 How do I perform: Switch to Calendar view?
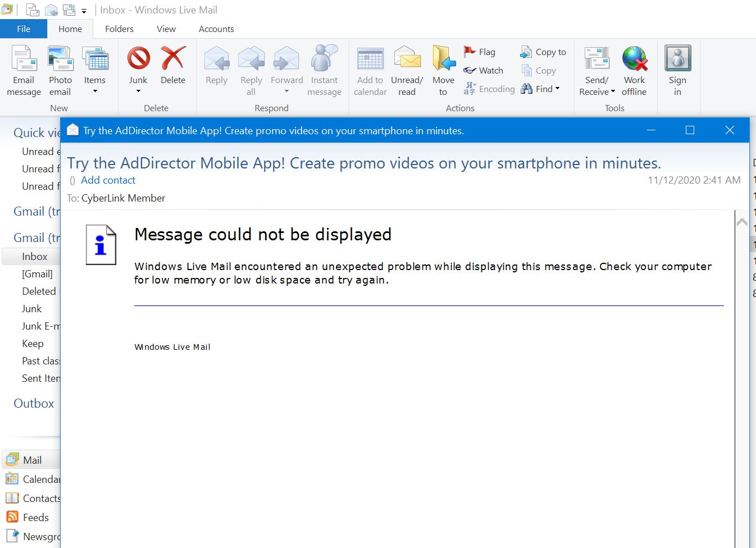(33, 479)
